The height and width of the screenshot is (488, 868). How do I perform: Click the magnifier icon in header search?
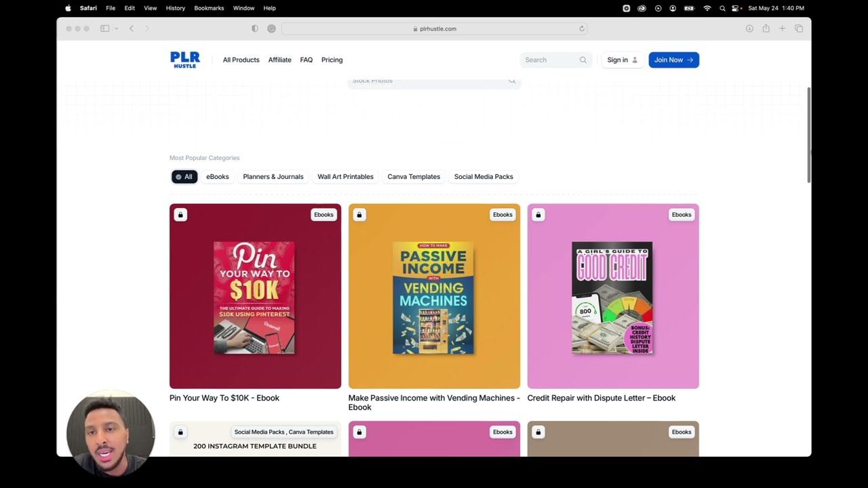point(583,60)
